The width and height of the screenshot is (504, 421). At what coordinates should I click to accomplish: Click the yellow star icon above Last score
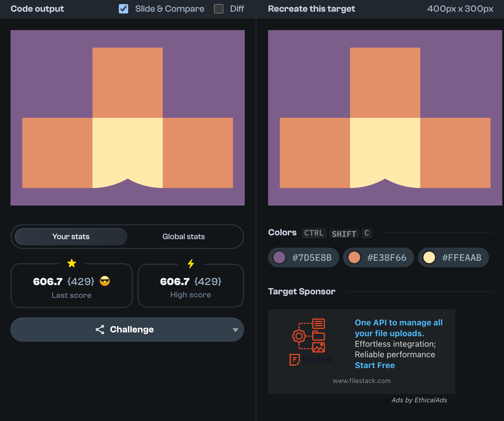point(72,263)
